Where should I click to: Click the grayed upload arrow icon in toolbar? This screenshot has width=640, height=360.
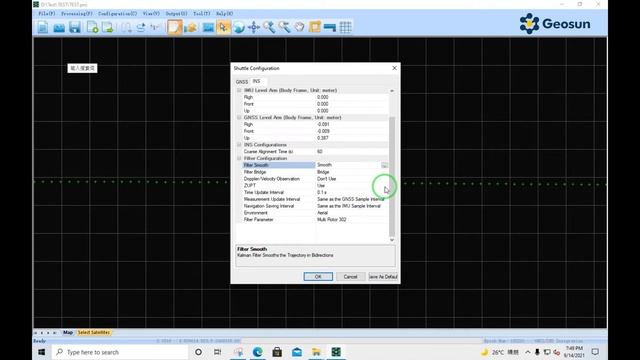coord(141,27)
